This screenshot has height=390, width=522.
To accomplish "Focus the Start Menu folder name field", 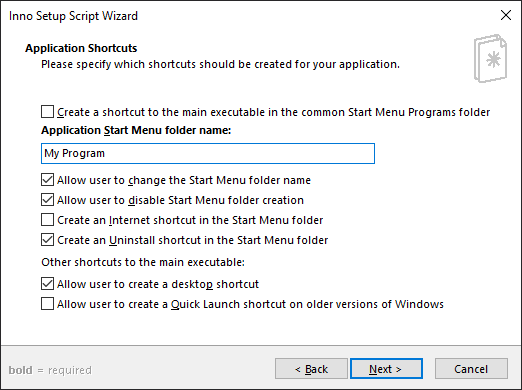I will pyautogui.click(x=208, y=153).
